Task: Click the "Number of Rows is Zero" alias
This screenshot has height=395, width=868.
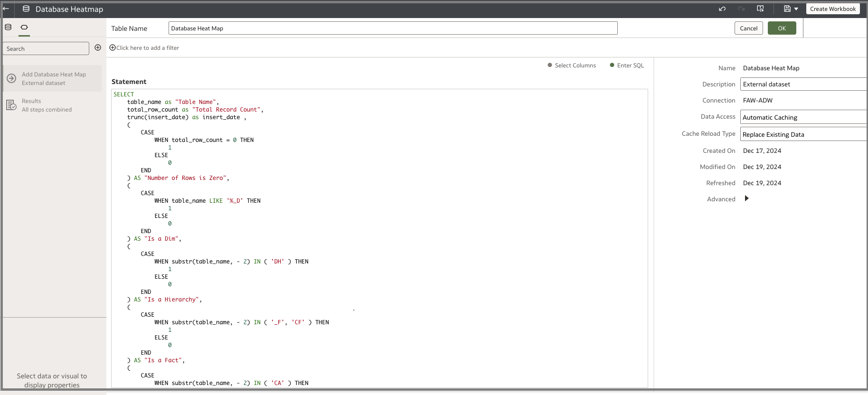Action: click(185, 178)
